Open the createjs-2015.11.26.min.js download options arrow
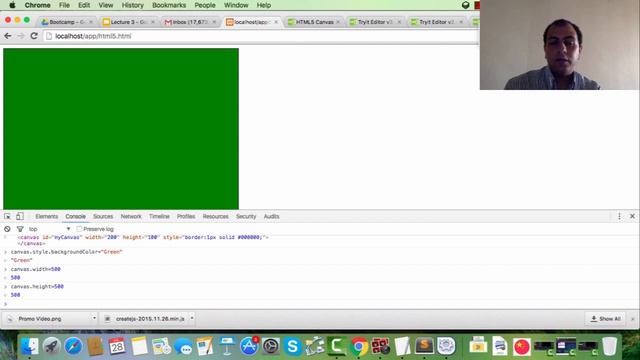 192,318
